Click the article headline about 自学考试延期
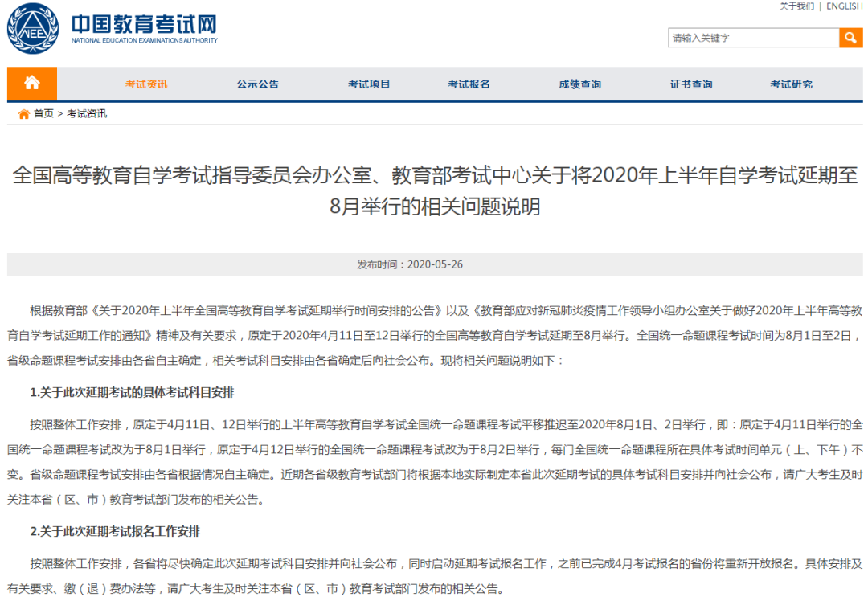Image resolution: width=868 pixels, height=601 pixels. [x=435, y=190]
